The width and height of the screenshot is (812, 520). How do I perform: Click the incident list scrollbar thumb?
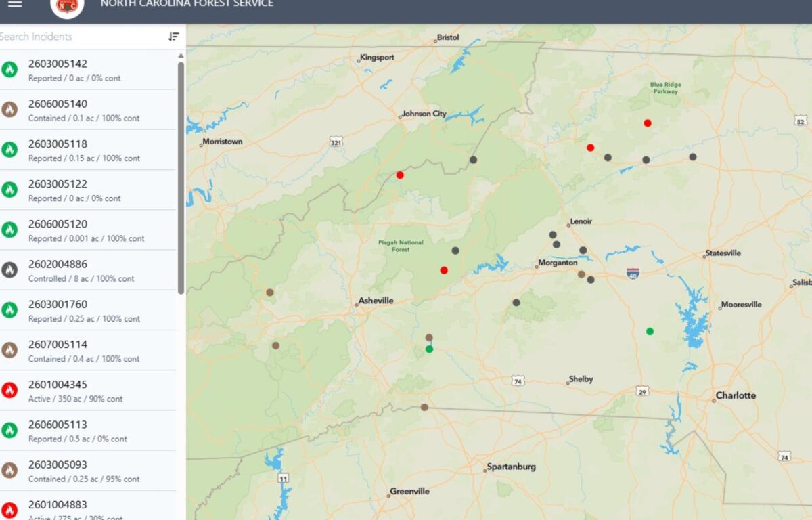tap(181, 176)
